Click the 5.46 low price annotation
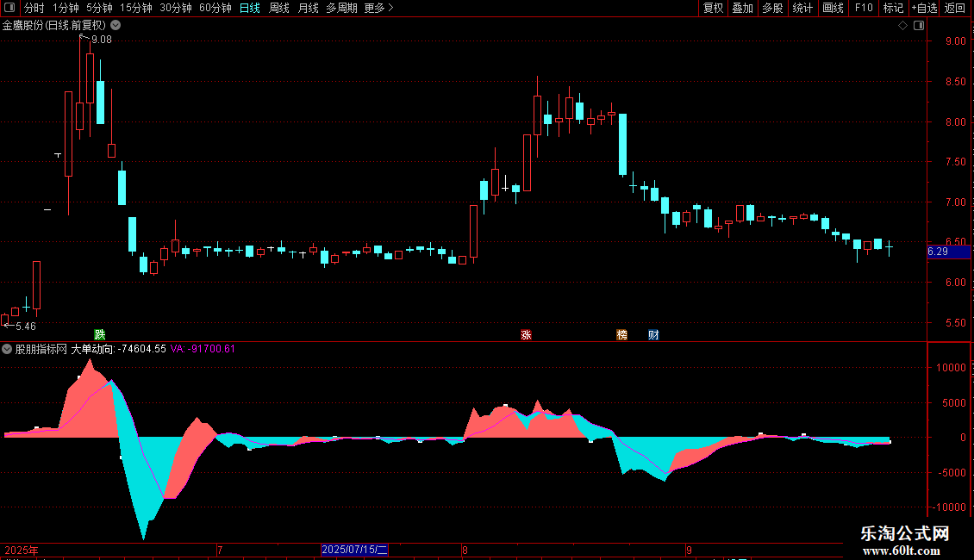The width and height of the screenshot is (974, 560). [x=26, y=327]
